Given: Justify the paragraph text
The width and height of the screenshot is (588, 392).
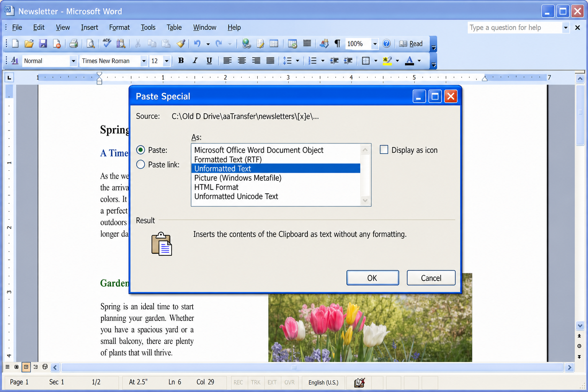Looking at the screenshot, I should click(x=270, y=60).
